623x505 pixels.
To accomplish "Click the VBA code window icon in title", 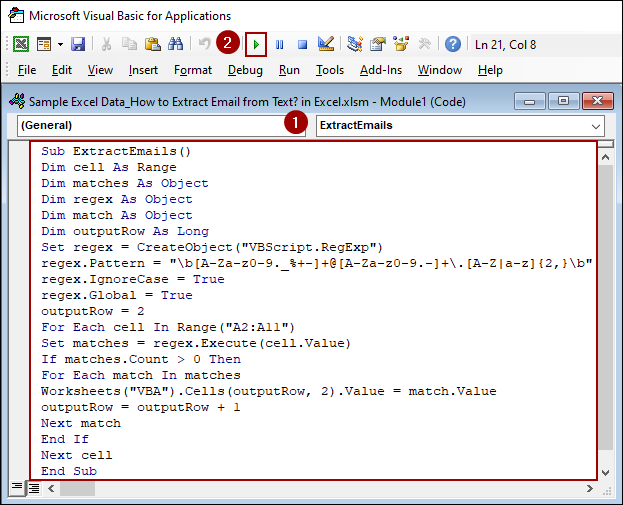I will click(x=17, y=101).
